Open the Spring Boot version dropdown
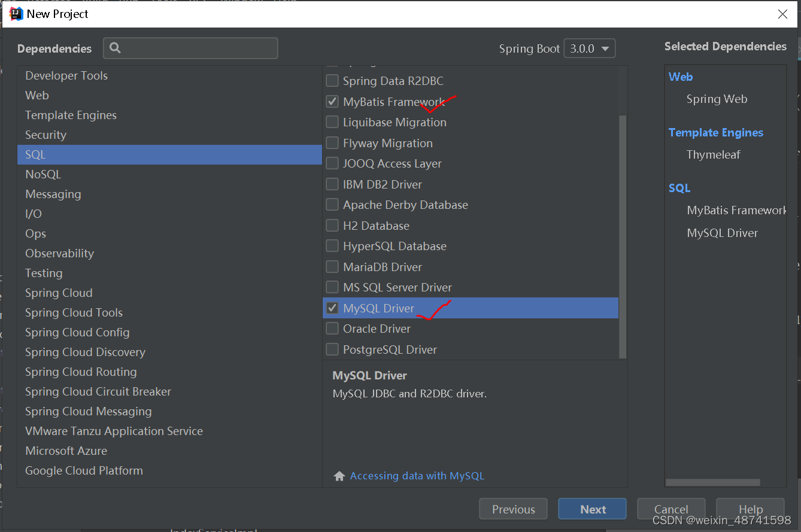 (590, 48)
